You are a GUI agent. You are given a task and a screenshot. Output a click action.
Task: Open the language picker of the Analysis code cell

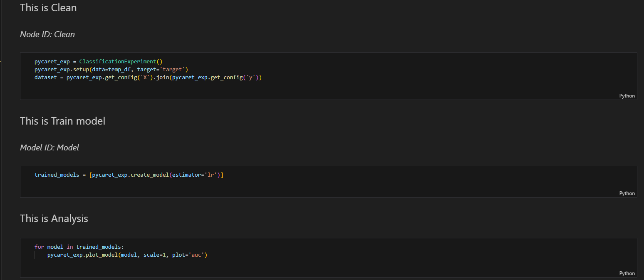627,273
